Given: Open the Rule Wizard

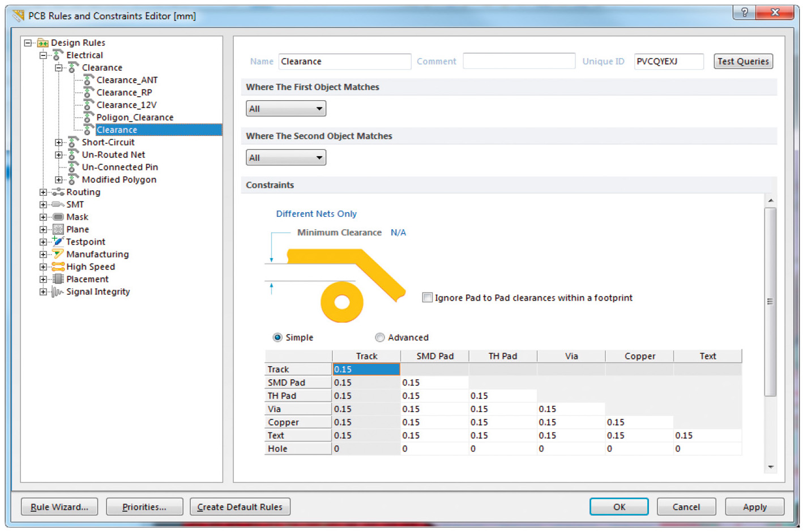Looking at the screenshot, I should 59,507.
